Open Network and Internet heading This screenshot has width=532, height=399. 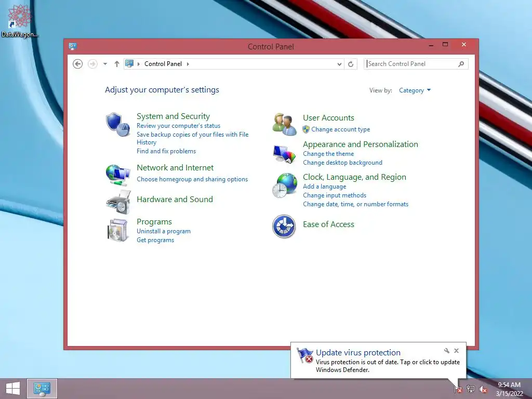pos(175,168)
